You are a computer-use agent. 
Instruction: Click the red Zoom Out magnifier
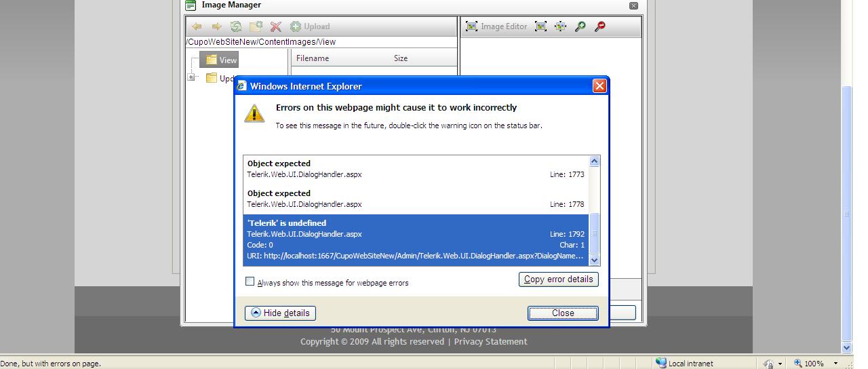click(599, 26)
